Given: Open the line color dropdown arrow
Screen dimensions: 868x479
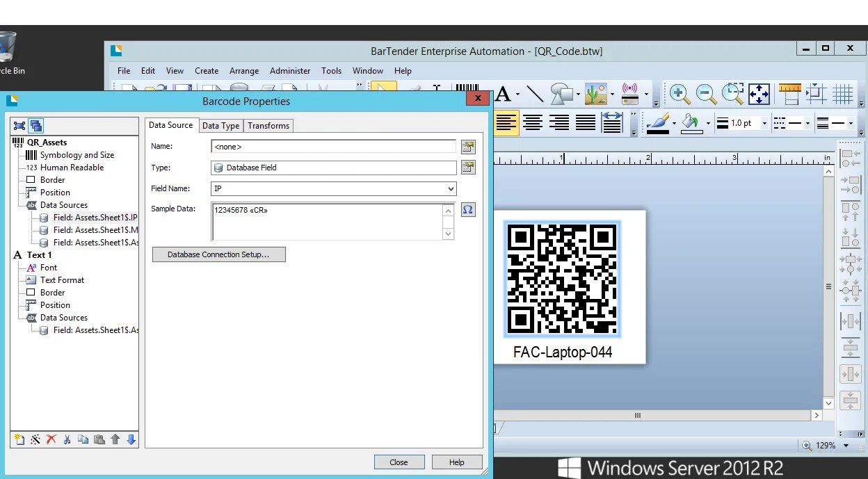Looking at the screenshot, I should 674,124.
